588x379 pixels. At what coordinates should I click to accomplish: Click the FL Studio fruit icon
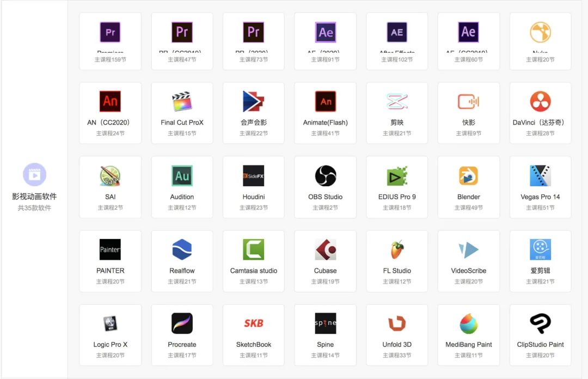(x=397, y=249)
